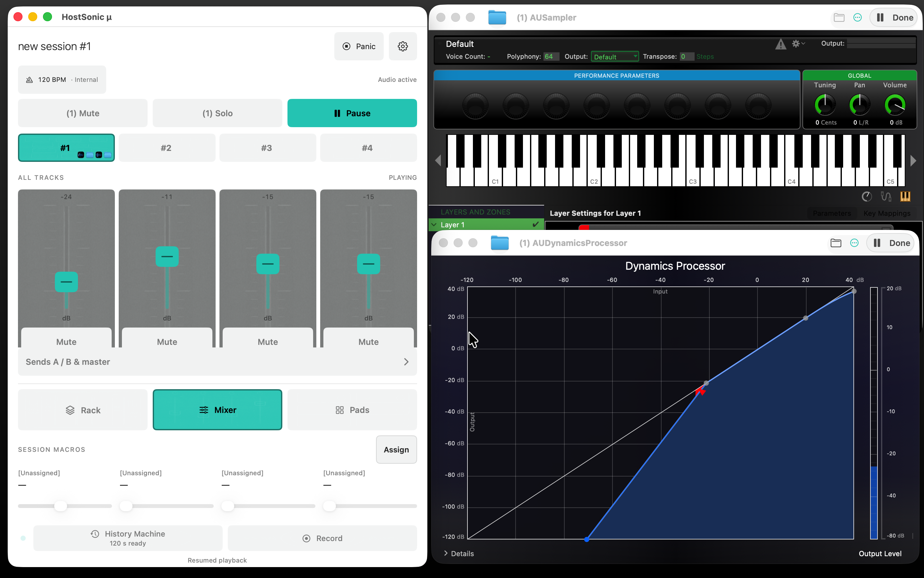Open the Output Default dropdown in AUSampler
Screen dimensions: 924x578
614,57
